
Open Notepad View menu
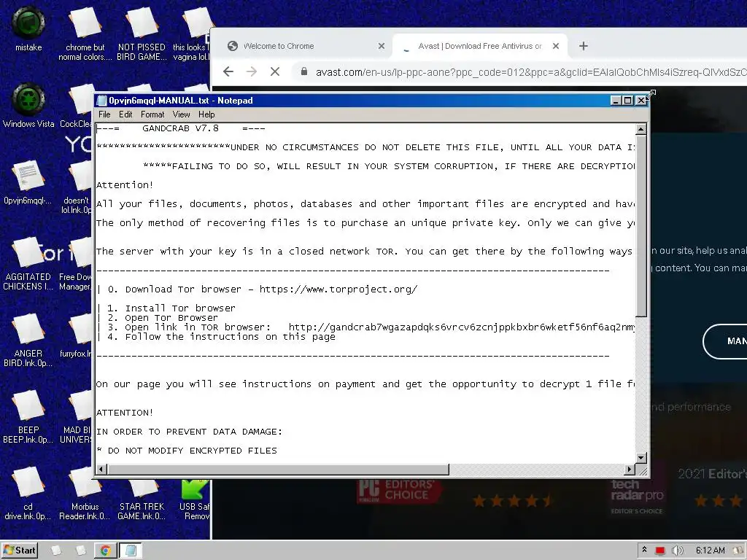(181, 114)
